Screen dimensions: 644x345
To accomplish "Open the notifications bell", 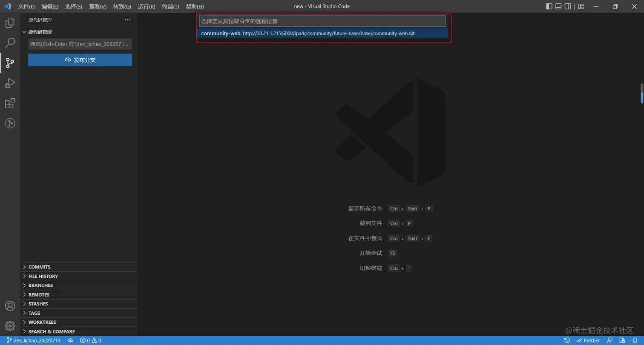I will (635, 340).
